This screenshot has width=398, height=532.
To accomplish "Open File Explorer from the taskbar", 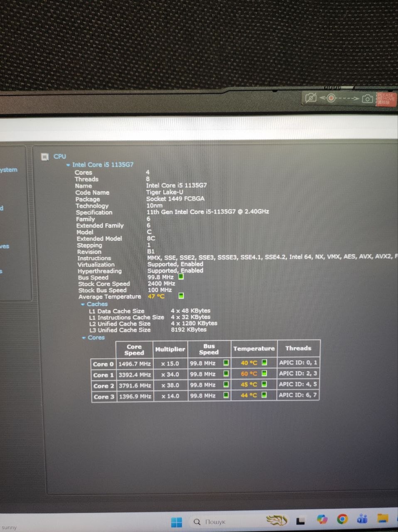I will click(382, 517).
